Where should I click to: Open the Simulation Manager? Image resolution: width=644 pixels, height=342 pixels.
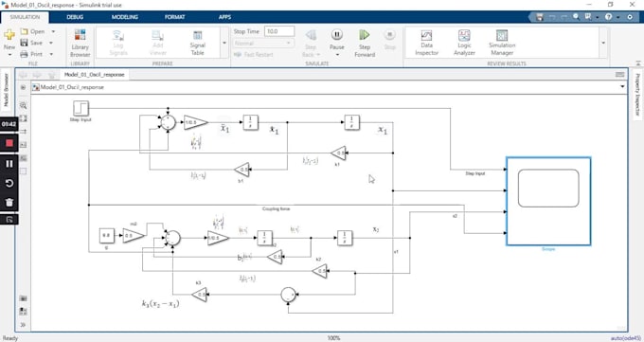pyautogui.click(x=502, y=43)
